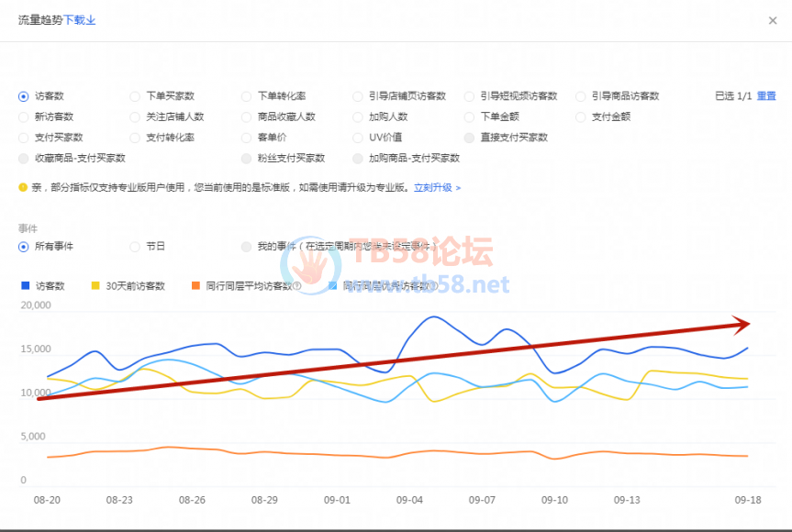Click the yellow notice icon before 亲
This screenshot has height=532, width=792.
click(x=23, y=188)
